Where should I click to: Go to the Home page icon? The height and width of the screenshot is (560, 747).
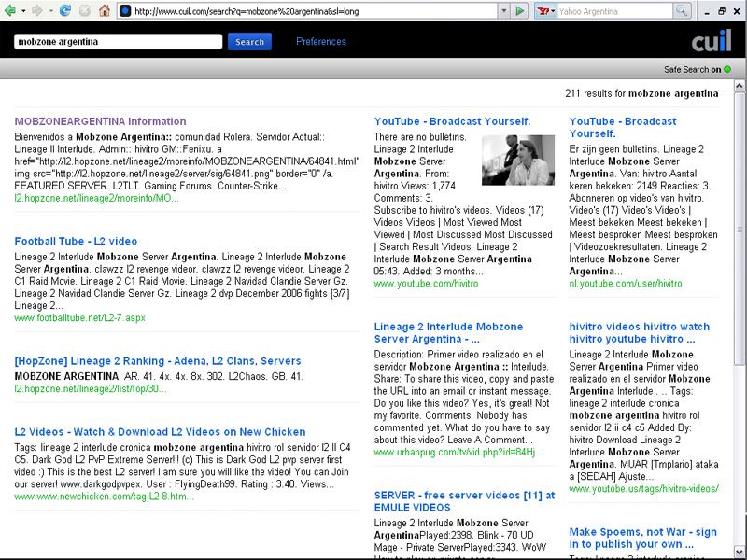tap(105, 11)
